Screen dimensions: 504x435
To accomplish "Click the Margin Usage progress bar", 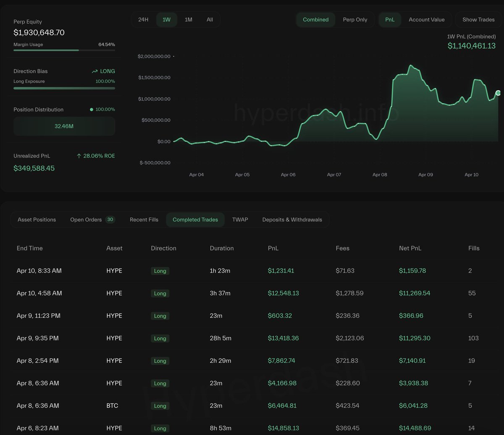I will pyautogui.click(x=64, y=50).
